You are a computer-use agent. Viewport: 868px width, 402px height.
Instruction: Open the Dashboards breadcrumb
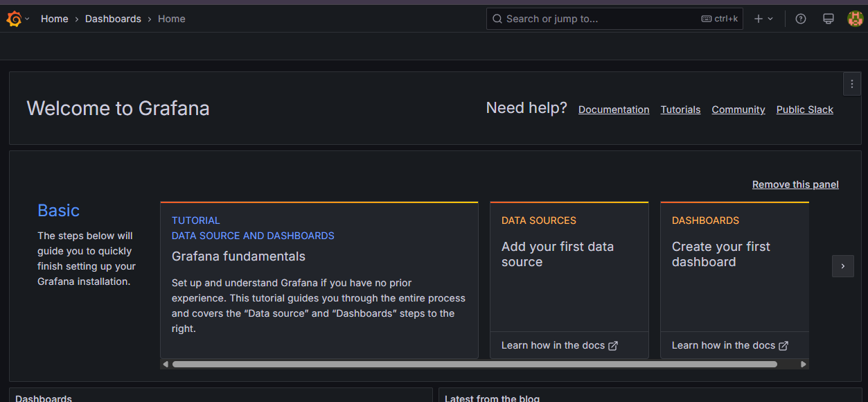coord(113,19)
